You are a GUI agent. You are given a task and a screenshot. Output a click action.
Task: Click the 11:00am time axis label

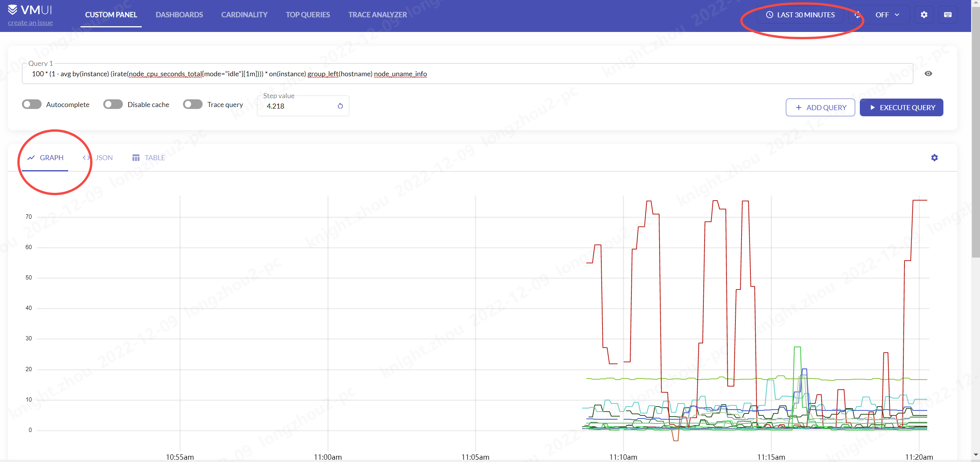(x=328, y=457)
